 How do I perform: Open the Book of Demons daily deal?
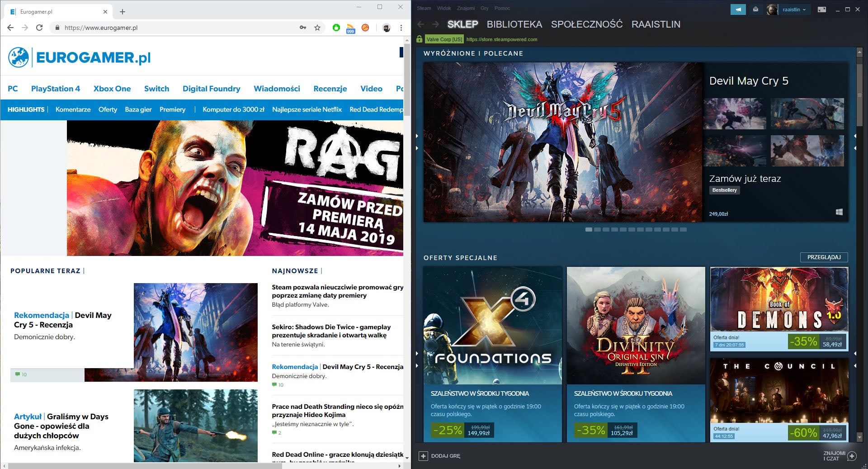coord(779,309)
